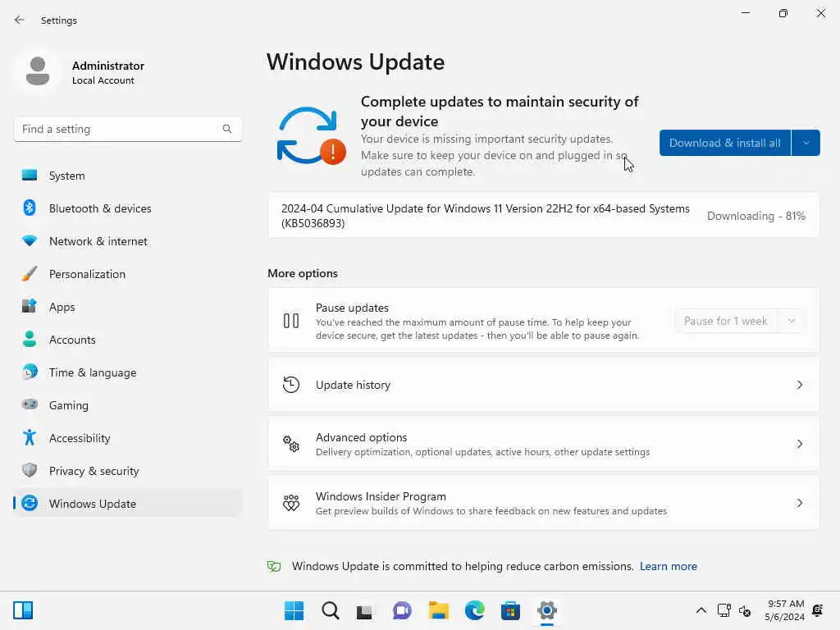Click into Find a setting field
Screen dimensions: 840x630
(127, 129)
